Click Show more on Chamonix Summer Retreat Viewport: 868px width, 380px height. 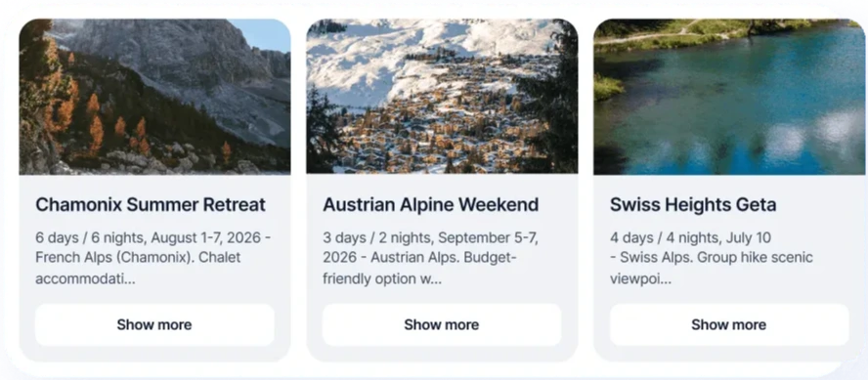coord(154,324)
